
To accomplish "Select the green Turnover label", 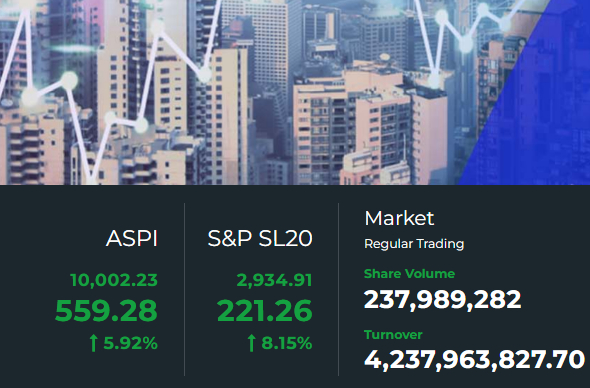I will (x=393, y=335).
